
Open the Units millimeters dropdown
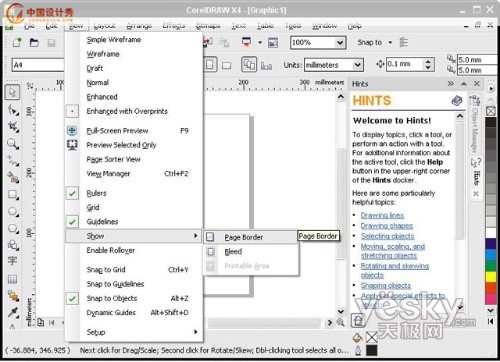coord(357,65)
